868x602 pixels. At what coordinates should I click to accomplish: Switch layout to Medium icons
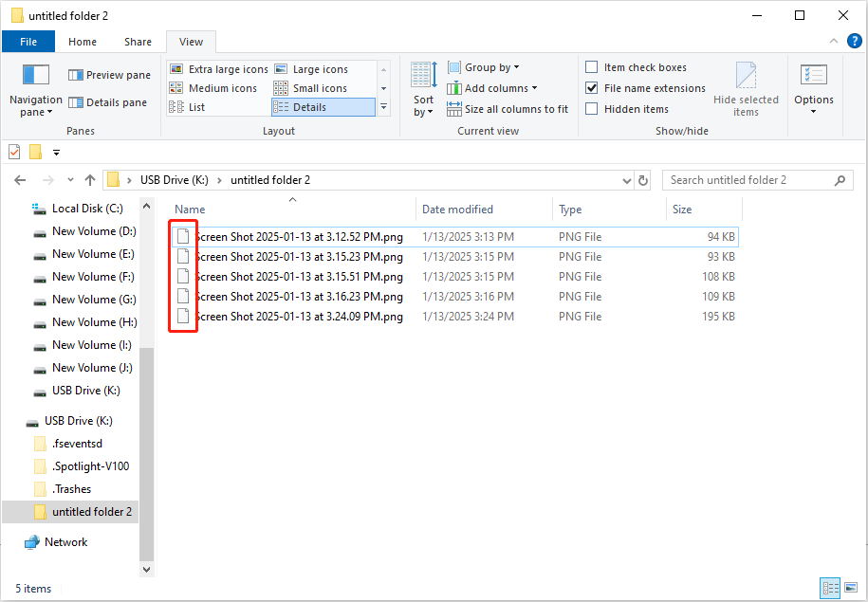point(213,88)
